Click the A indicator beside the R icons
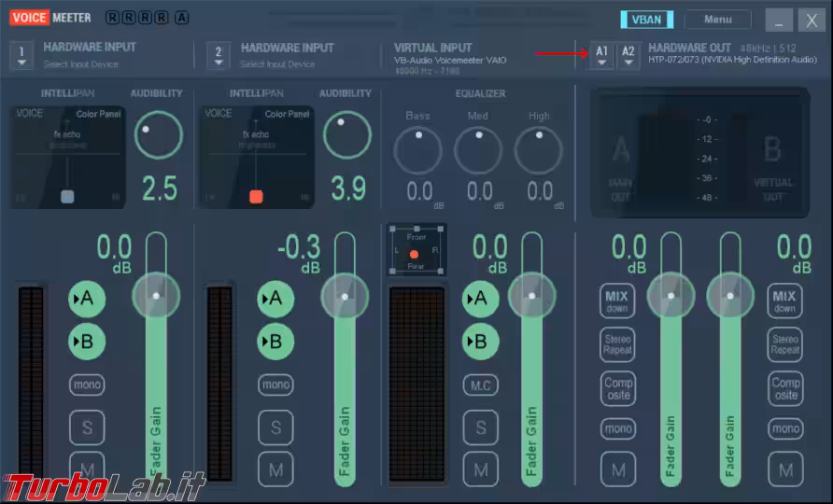This screenshot has width=833, height=504. 182,18
